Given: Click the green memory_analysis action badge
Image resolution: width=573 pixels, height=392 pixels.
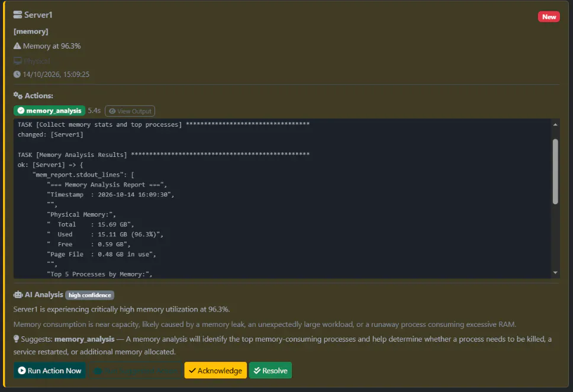Looking at the screenshot, I should (x=49, y=110).
